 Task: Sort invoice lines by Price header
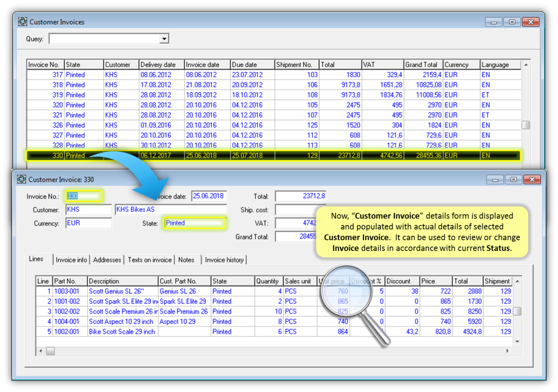pyautogui.click(x=436, y=281)
